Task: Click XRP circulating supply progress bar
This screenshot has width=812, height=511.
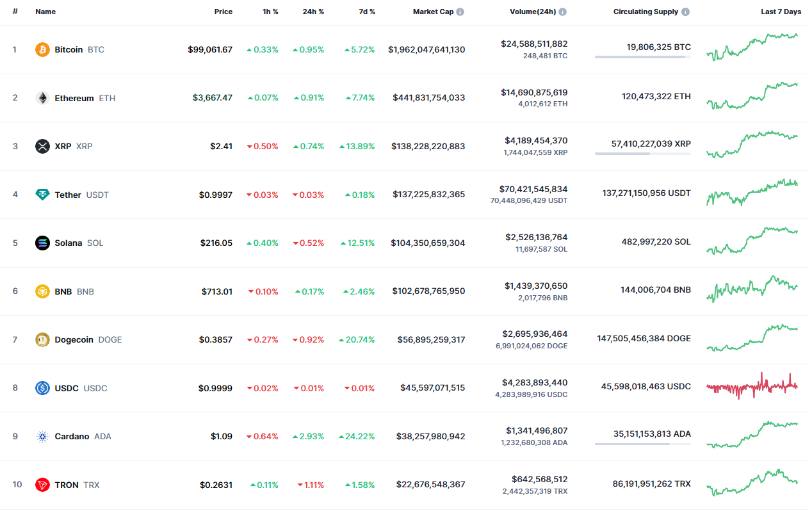Action: (643, 154)
